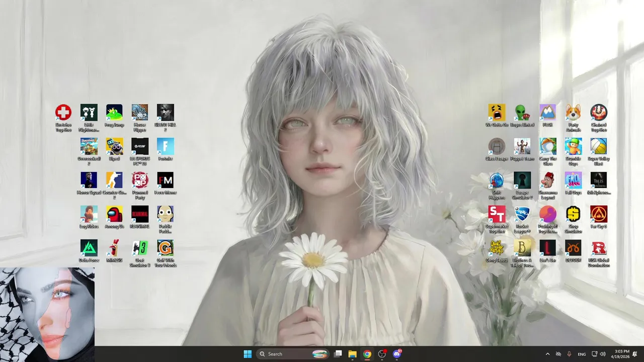Select the We Gotta Go icon

coord(497,113)
